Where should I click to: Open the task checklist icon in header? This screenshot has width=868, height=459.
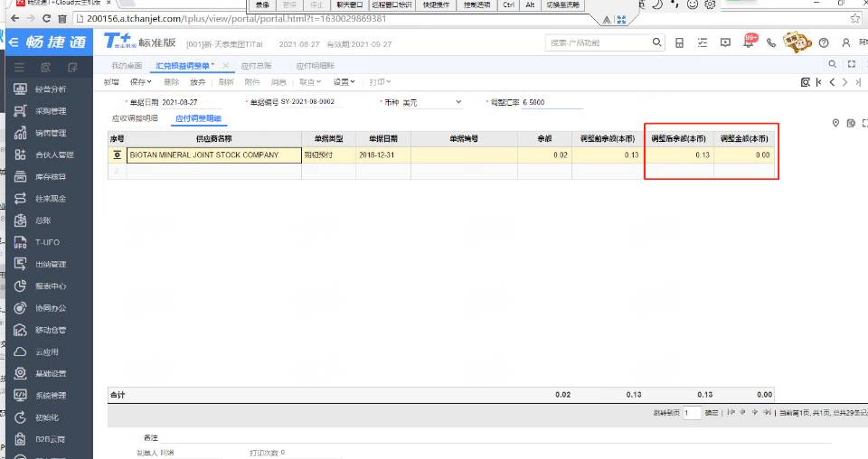703,42
